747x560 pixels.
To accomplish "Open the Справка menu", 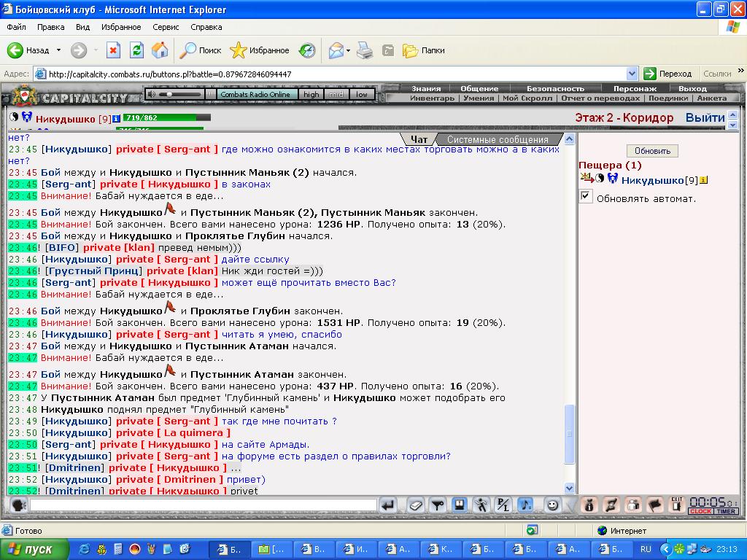I will click(x=206, y=27).
